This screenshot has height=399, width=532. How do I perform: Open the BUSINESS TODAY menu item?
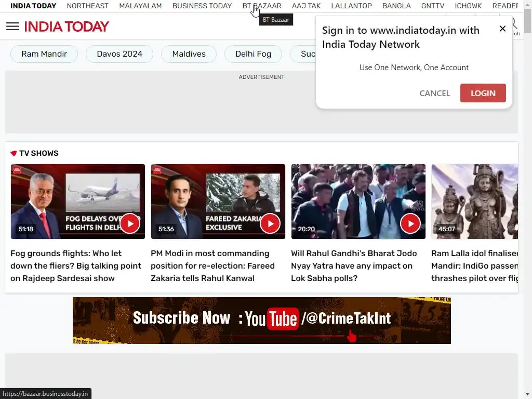[x=202, y=6]
